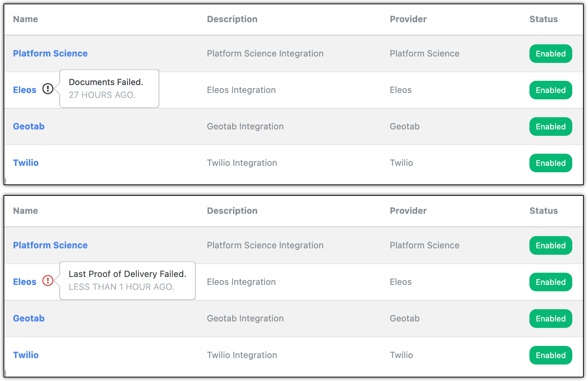The height and width of the screenshot is (381, 588).
Task: Open Platform Science link in the top table
Action: (50, 54)
